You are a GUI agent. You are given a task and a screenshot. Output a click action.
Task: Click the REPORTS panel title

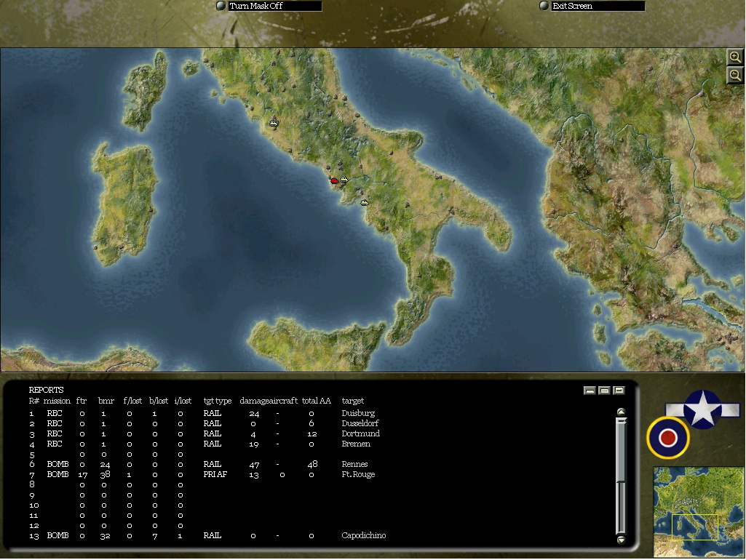pyautogui.click(x=46, y=391)
